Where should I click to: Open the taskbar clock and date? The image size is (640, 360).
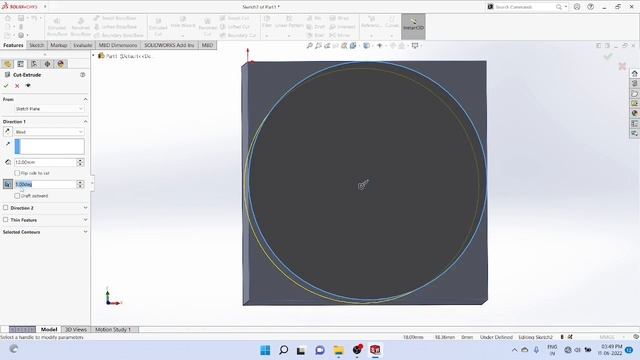[611, 350]
